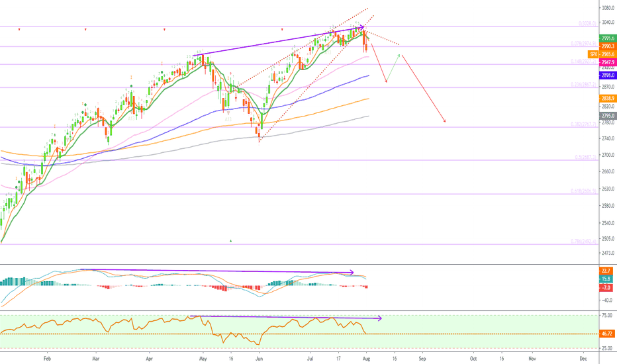The width and height of the screenshot is (617, 364).
Task: Click the 25.00 RSI axis tick
Action: [607, 348]
